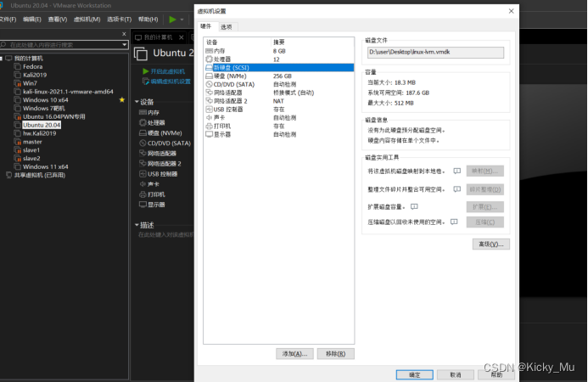This screenshot has height=382, width=588.
Task: Switch to the 我的计算机 tab
Action: [x=159, y=37]
